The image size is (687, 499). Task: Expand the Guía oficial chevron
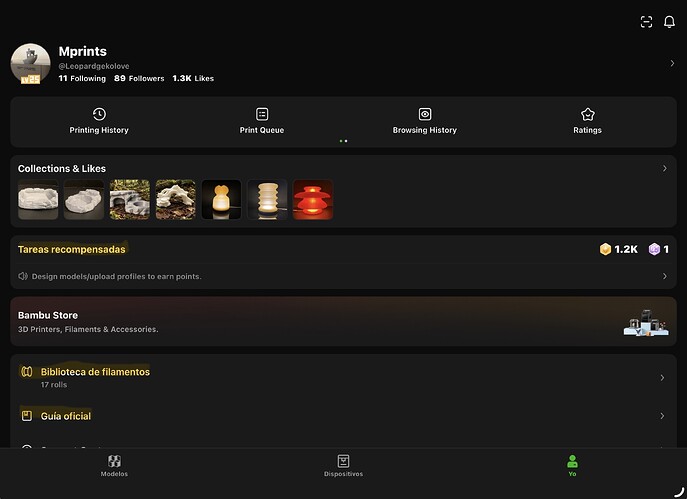tap(662, 416)
